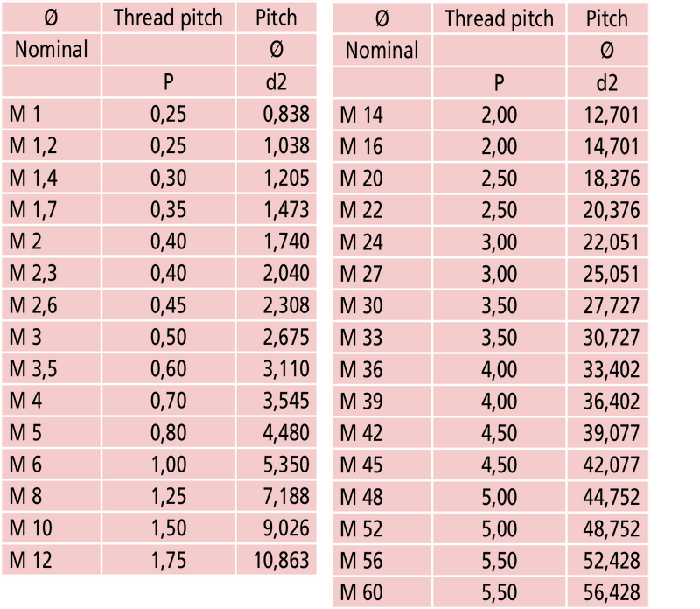Select the M 2,6 row label
Screen dimensions: 700x609
click(33, 304)
